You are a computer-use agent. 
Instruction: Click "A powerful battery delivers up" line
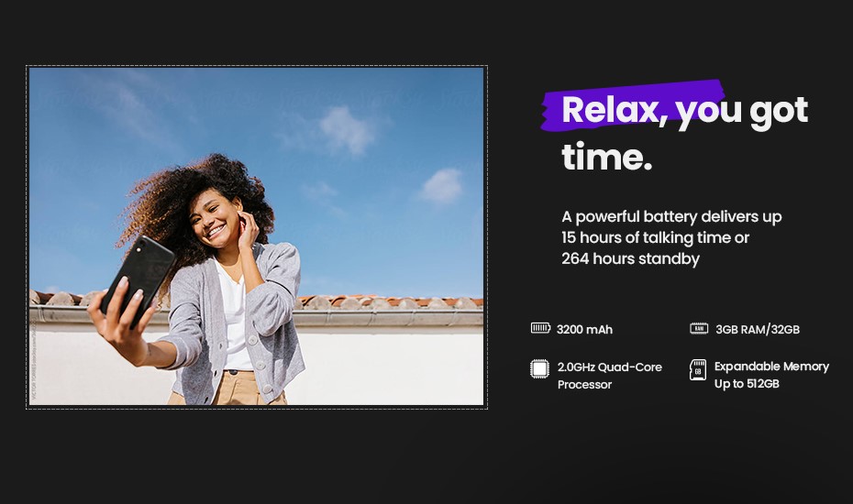671,217
